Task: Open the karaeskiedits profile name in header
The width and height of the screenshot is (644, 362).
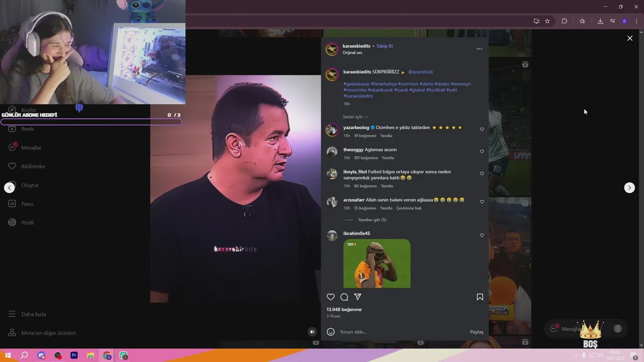Action: click(357, 46)
